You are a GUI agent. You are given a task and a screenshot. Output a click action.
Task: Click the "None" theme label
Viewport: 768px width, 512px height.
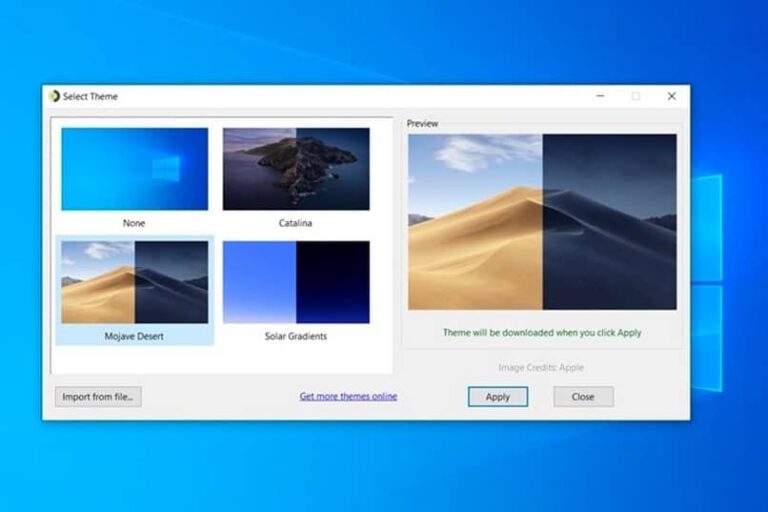coord(134,223)
